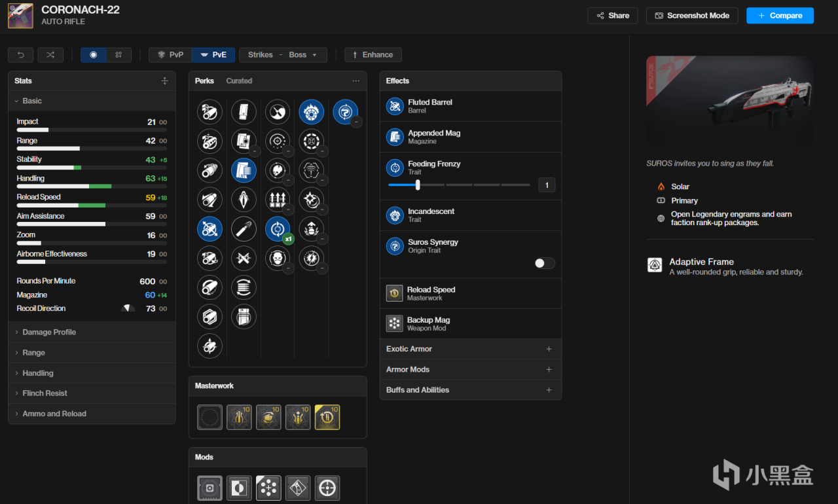
Task: Switch to PvP mode
Action: click(170, 55)
